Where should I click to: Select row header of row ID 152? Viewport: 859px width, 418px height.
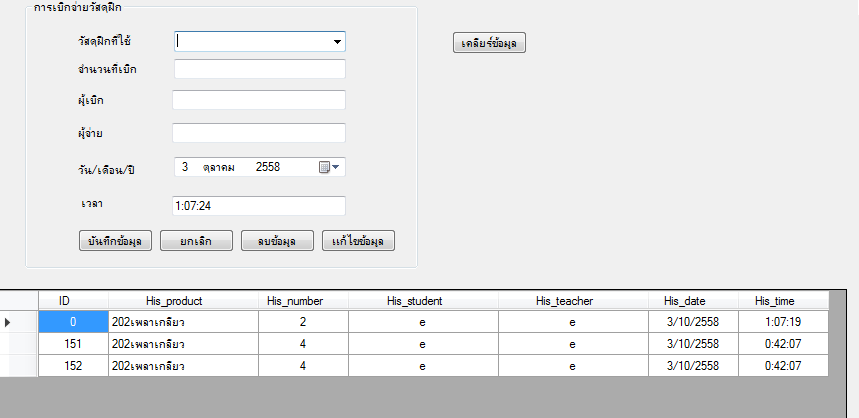tap(19, 365)
